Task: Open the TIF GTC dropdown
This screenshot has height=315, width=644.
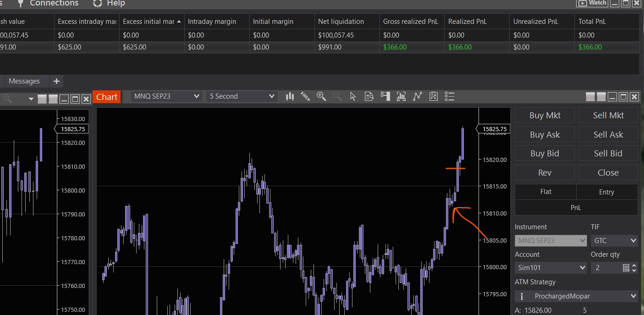Action: tap(614, 240)
